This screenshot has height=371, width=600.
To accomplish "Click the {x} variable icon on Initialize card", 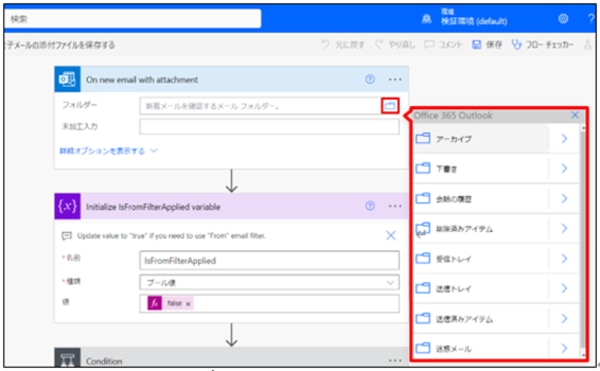I will (67, 206).
